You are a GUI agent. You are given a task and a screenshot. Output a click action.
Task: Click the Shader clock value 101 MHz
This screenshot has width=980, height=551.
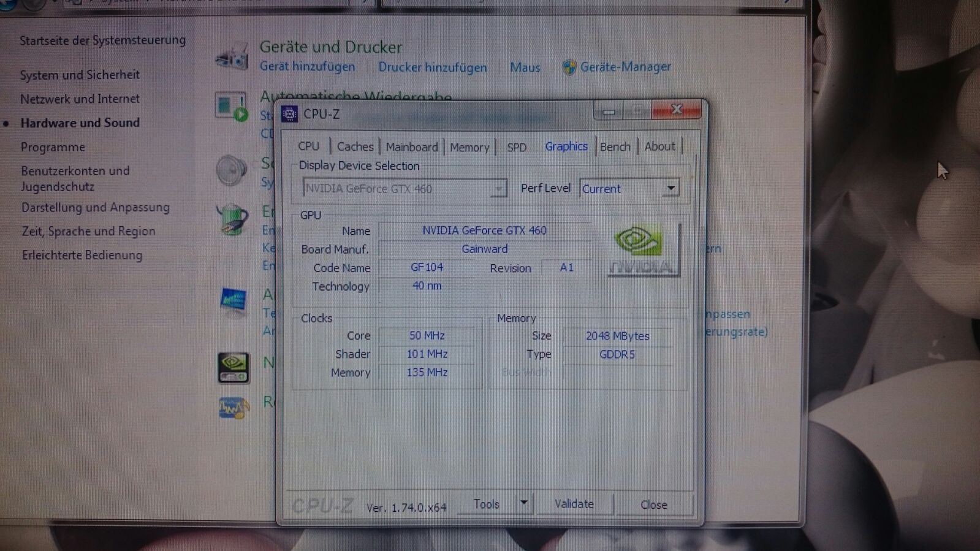[427, 354]
